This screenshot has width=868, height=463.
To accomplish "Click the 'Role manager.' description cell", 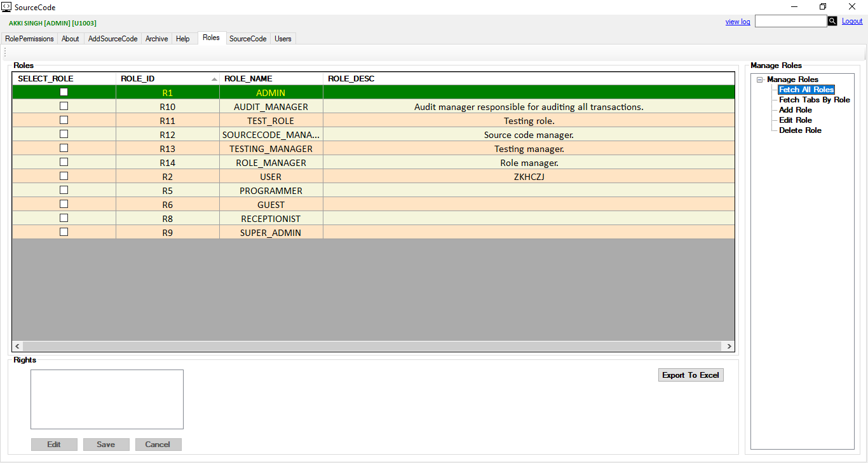I will 529,163.
